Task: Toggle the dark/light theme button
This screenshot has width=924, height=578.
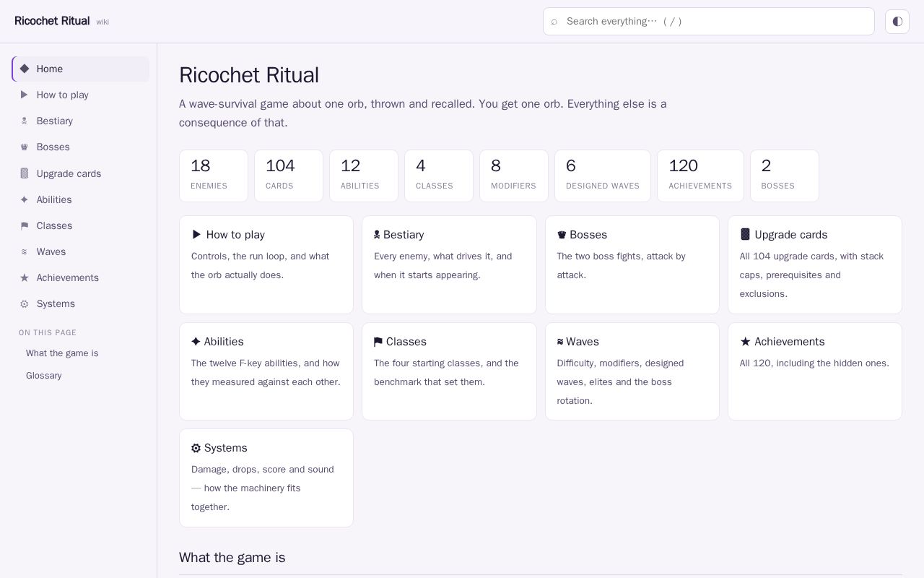Action: pyautogui.click(x=897, y=21)
